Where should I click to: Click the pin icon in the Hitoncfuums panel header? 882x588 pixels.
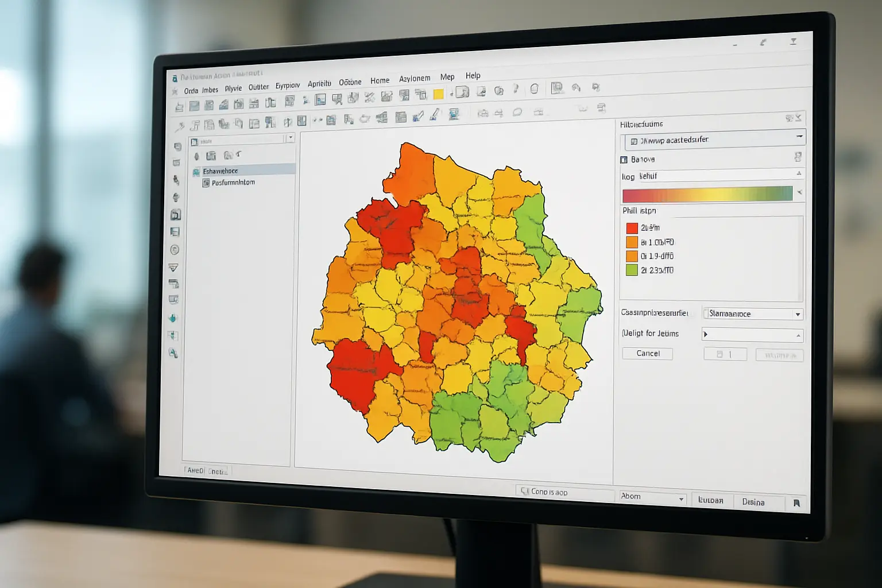[790, 118]
